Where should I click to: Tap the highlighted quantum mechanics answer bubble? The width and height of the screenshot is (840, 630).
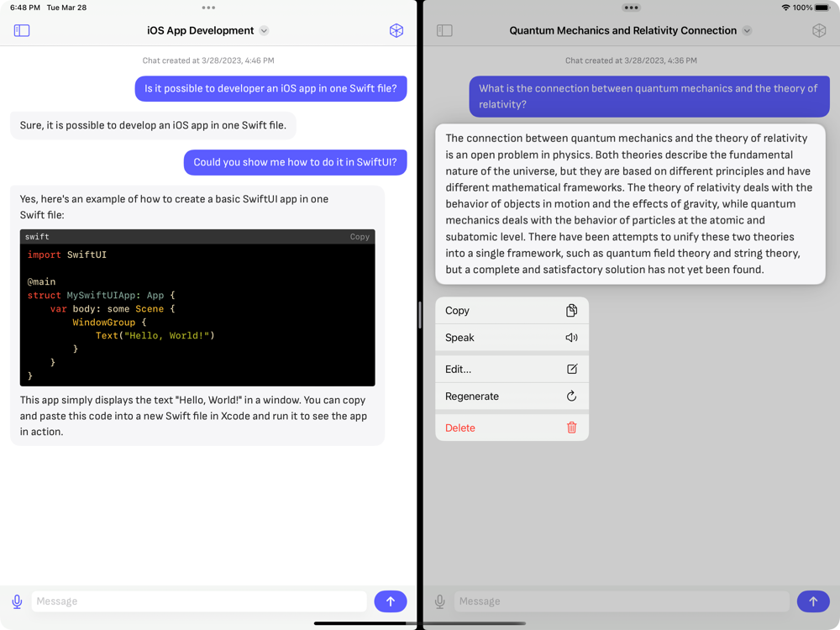point(630,204)
